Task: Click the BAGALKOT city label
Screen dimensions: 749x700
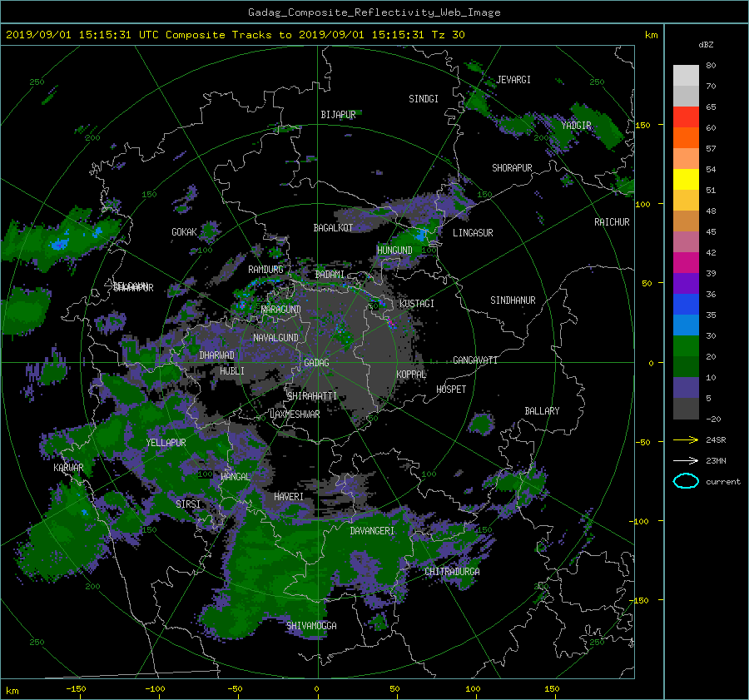Action: coord(333,228)
